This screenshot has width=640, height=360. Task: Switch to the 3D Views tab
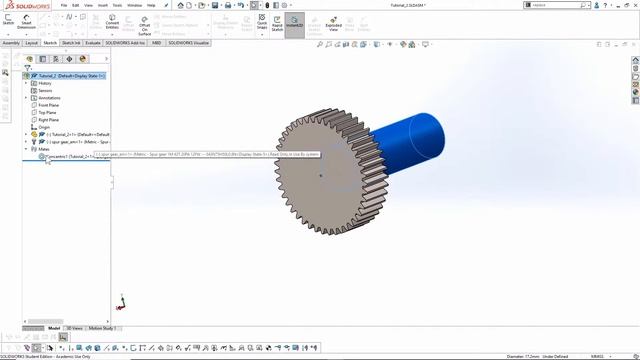tap(74, 328)
